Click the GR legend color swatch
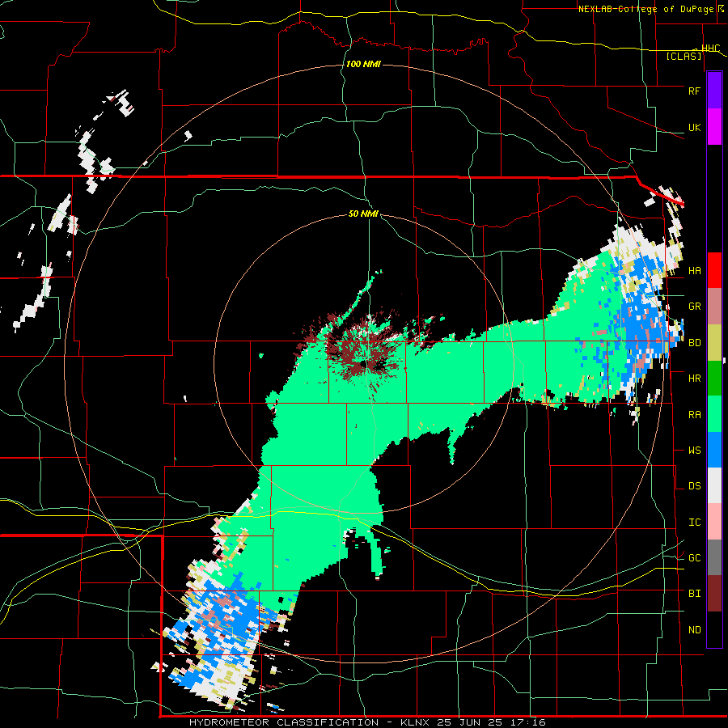The width and height of the screenshot is (728, 728). pyautogui.click(x=714, y=307)
